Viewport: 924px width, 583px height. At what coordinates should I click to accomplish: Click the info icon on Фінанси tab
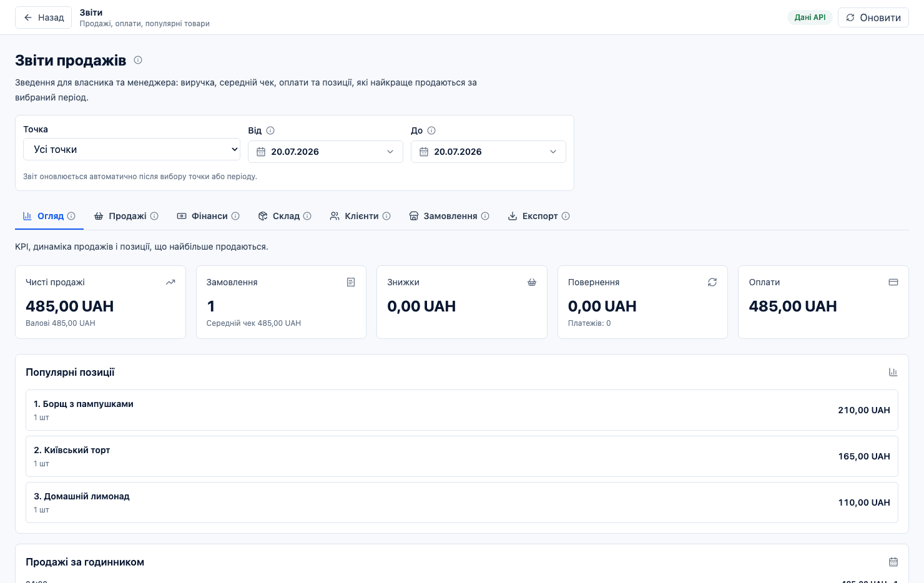235,216
